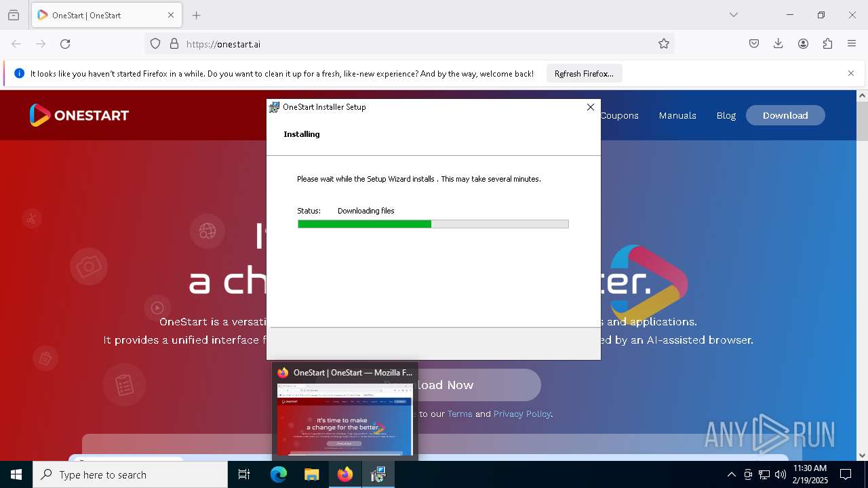Viewport: 868px width, 488px height.
Task: Click the installer download progress bar
Action: coord(433,224)
